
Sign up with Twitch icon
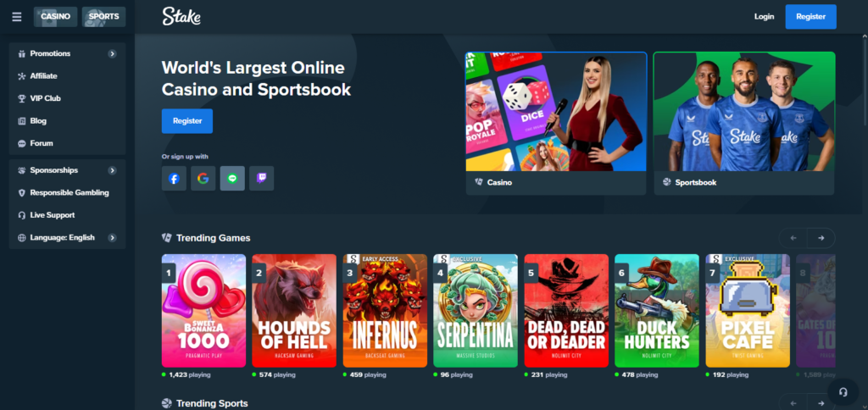(261, 179)
